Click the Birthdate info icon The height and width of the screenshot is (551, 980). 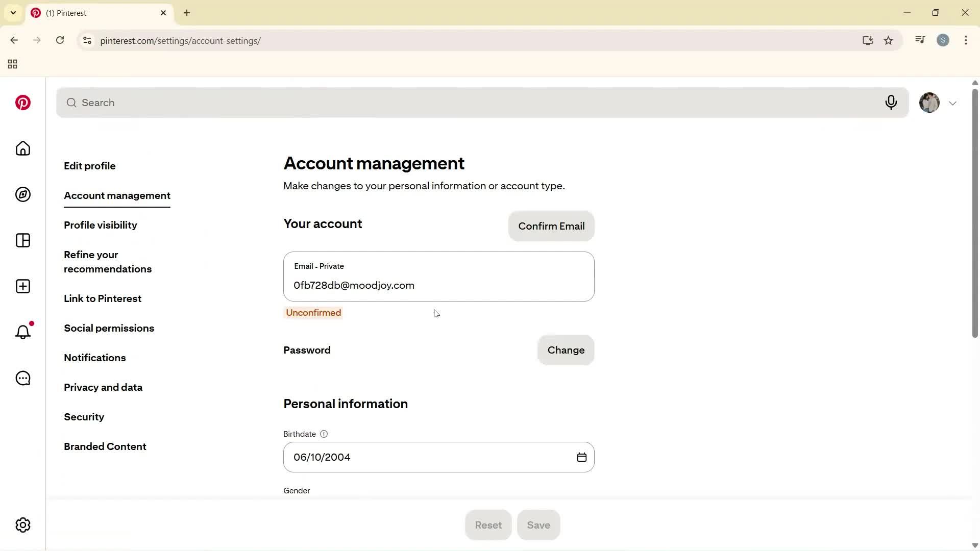(324, 434)
